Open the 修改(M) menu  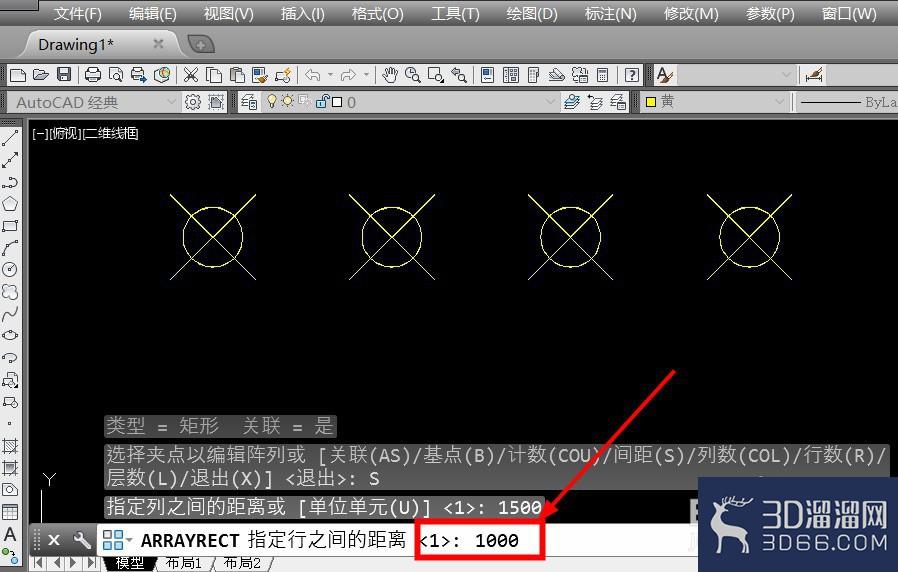click(691, 13)
